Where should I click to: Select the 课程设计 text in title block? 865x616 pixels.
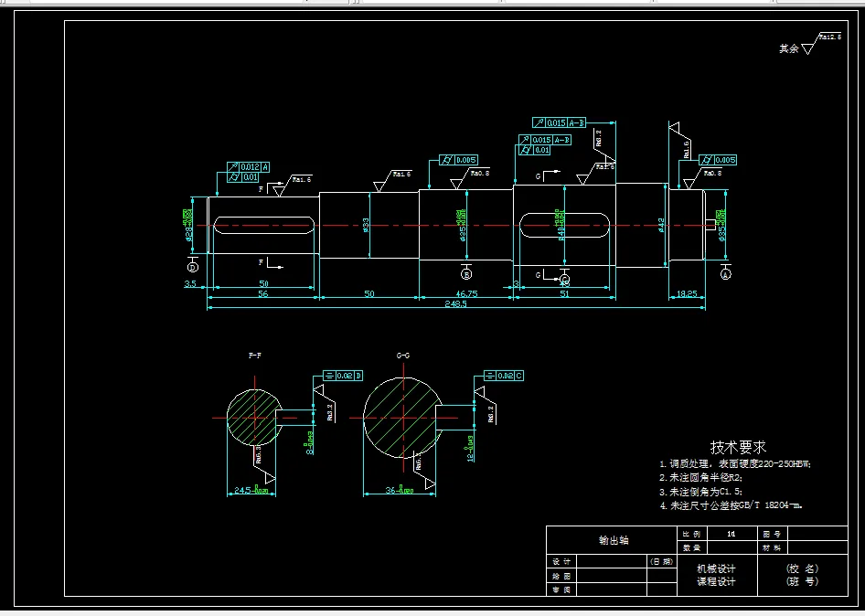pos(716,581)
